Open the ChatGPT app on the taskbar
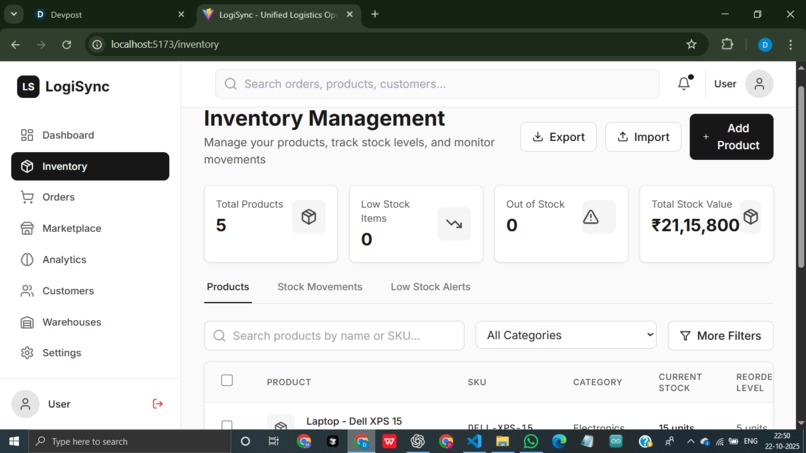806x453 pixels. [417, 441]
